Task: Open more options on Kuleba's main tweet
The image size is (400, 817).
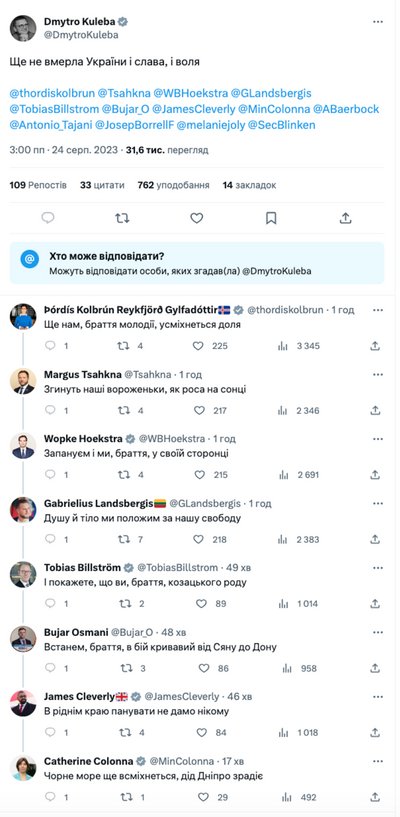Action: tap(378, 22)
